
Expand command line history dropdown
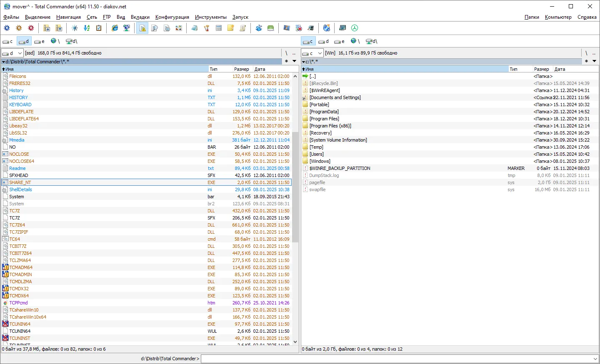(595, 359)
